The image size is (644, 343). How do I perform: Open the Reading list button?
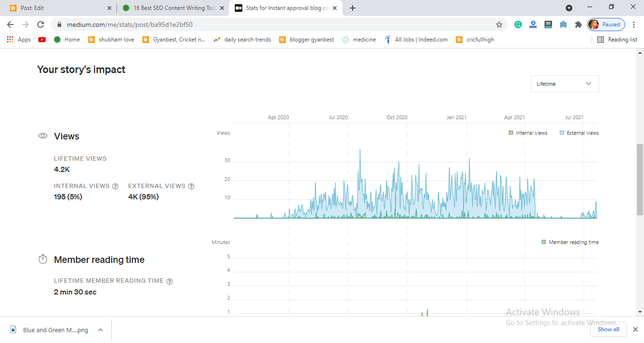click(617, 40)
